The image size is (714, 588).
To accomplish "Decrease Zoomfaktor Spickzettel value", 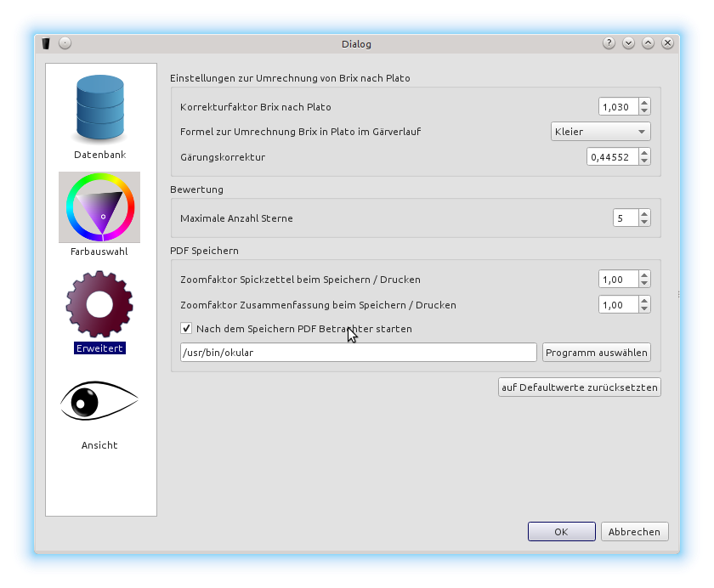I will (x=644, y=284).
